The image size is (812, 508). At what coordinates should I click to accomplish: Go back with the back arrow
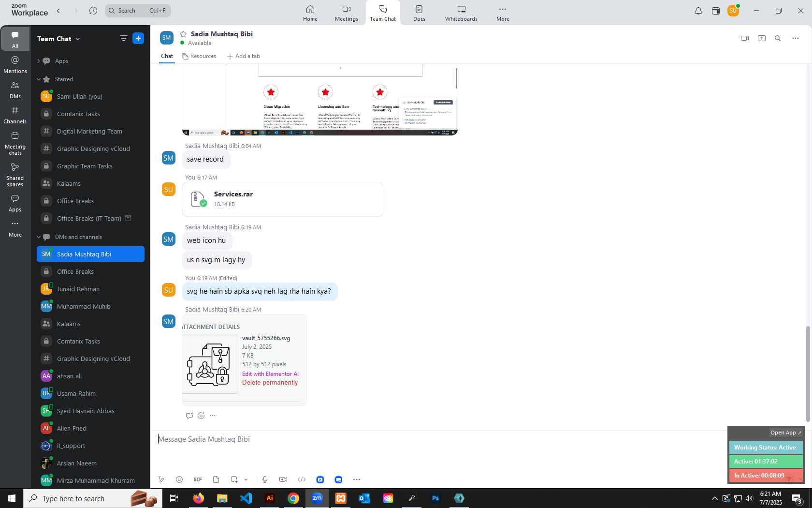pyautogui.click(x=58, y=11)
